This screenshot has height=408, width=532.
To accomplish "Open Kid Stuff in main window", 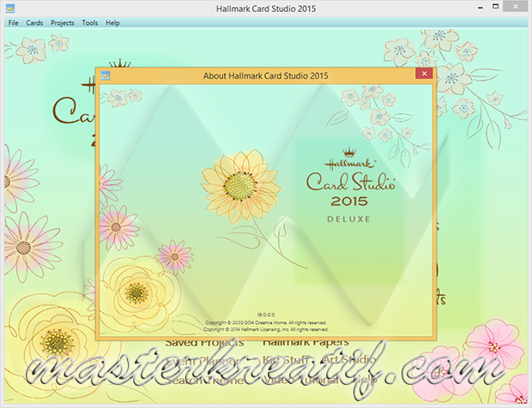I will (x=286, y=359).
